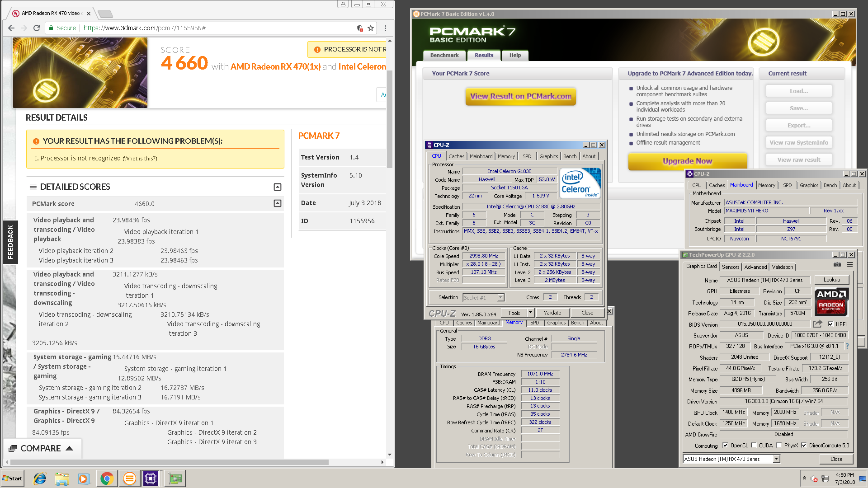Click View Result on PCMark.com
The width and height of the screenshot is (868, 488).
(521, 96)
